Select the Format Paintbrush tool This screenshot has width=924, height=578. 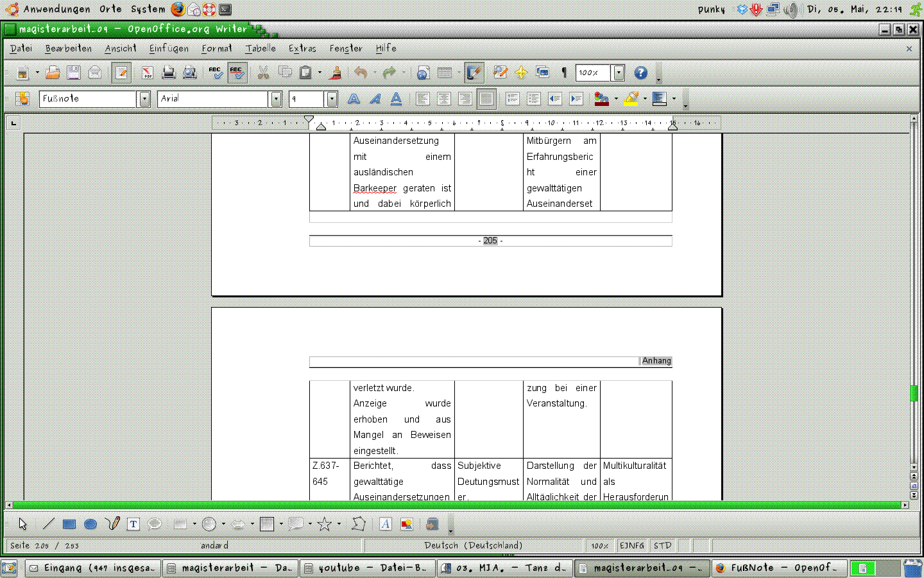coord(335,73)
